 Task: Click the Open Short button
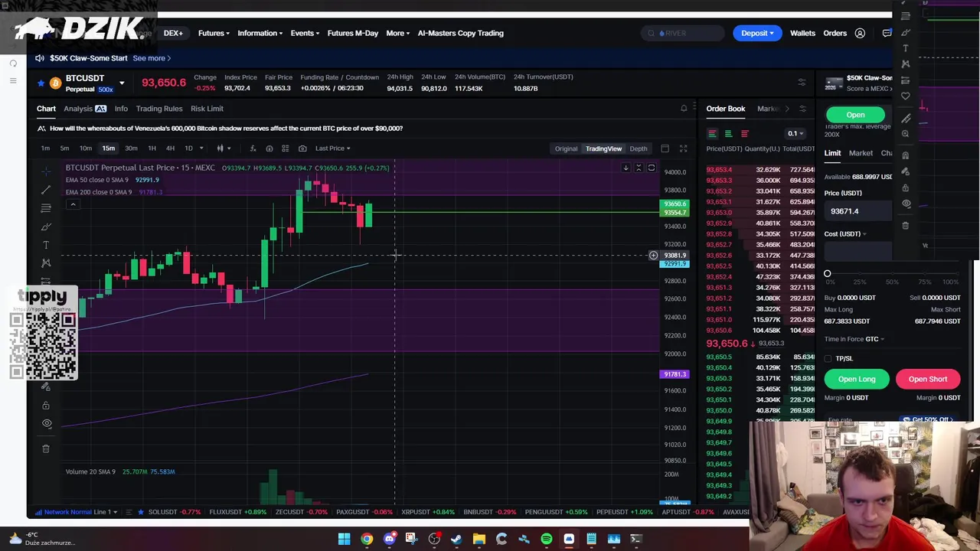(928, 379)
